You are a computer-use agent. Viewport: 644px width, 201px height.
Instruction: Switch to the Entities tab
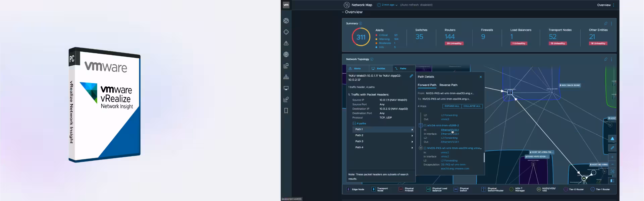coord(381,68)
